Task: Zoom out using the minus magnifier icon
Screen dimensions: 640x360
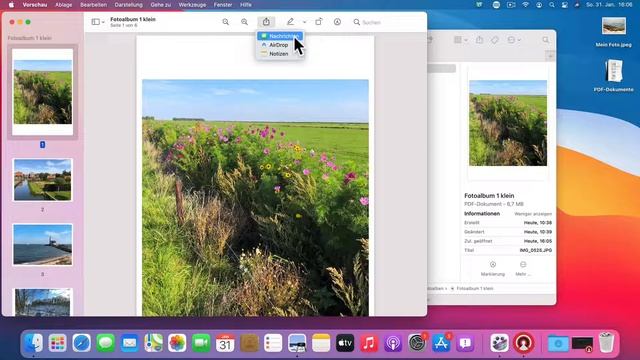Action: click(x=225, y=22)
